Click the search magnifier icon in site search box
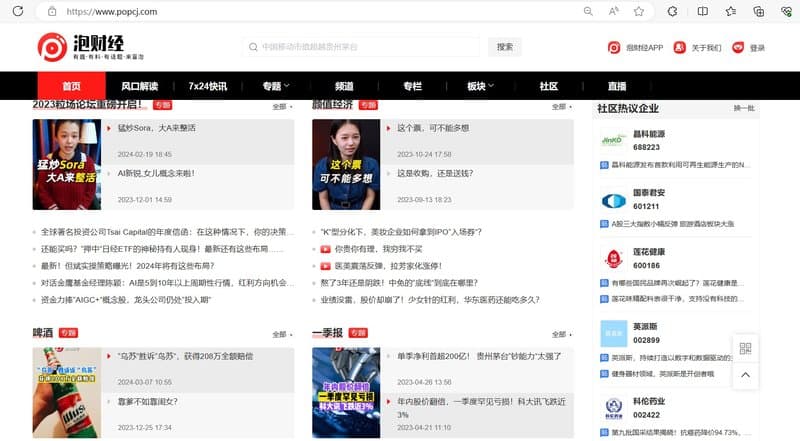 click(253, 47)
